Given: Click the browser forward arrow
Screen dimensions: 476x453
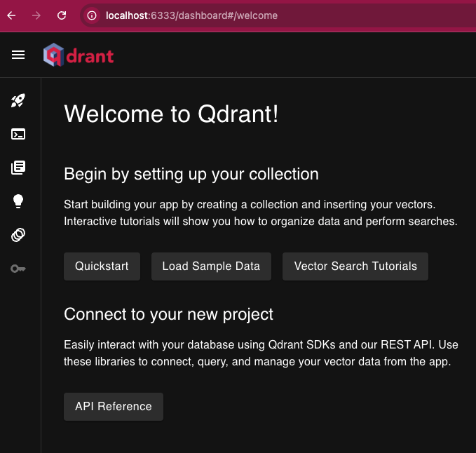Looking at the screenshot, I should (36, 15).
